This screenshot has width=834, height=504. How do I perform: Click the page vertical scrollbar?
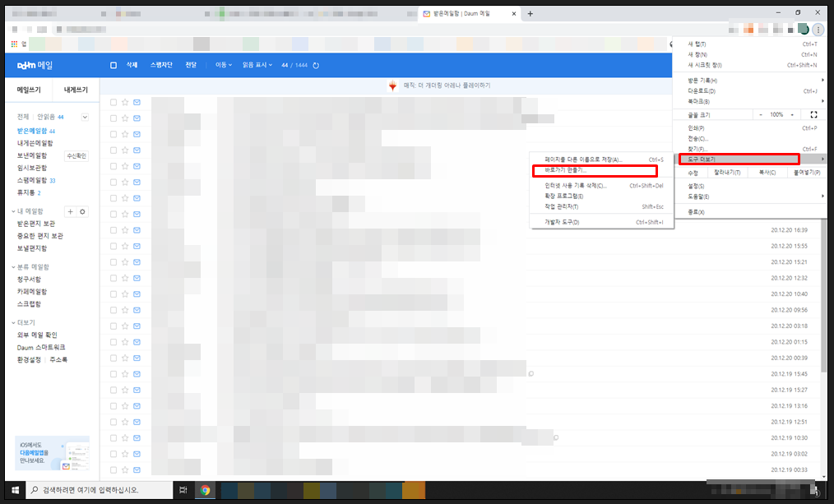pyautogui.click(x=824, y=295)
